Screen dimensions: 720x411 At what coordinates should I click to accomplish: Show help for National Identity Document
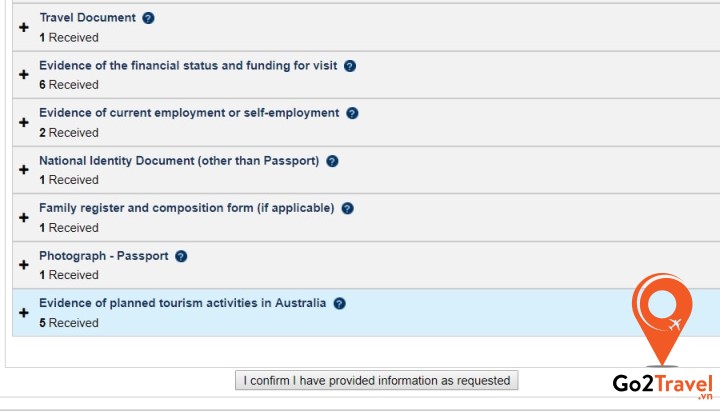[332, 161]
